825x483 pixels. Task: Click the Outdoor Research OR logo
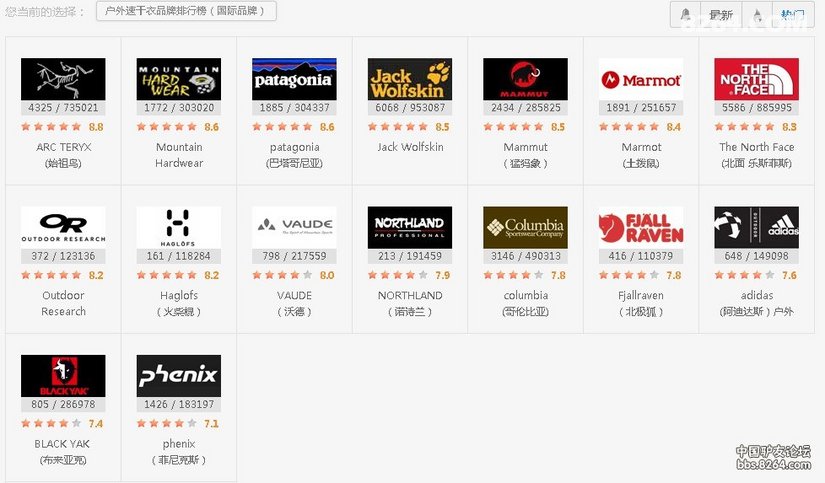click(x=63, y=227)
